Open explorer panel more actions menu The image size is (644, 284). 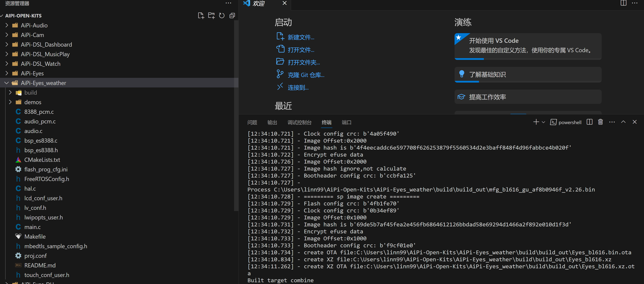tap(228, 3)
